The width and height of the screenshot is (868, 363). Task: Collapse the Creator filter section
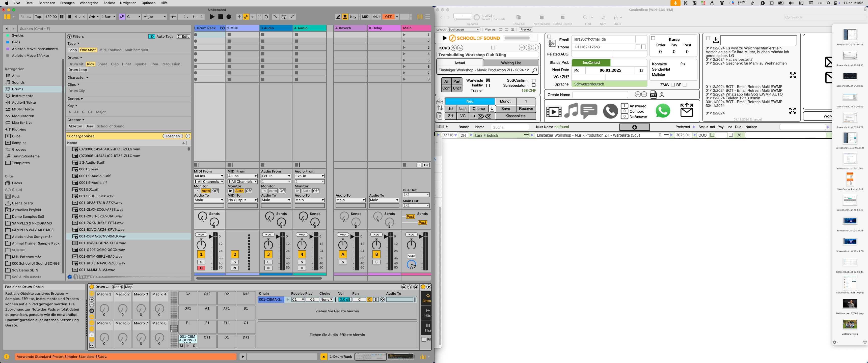click(76, 120)
